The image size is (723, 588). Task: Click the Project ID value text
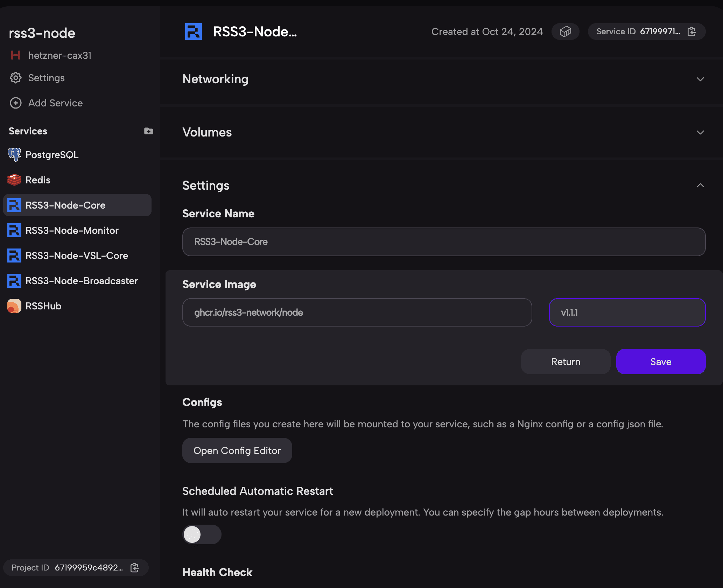pyautogui.click(x=89, y=567)
